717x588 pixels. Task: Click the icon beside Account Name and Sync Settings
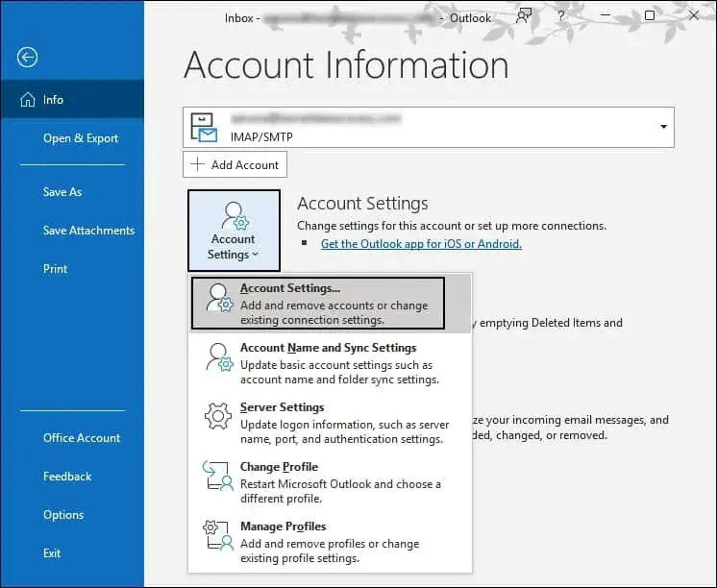(x=219, y=357)
